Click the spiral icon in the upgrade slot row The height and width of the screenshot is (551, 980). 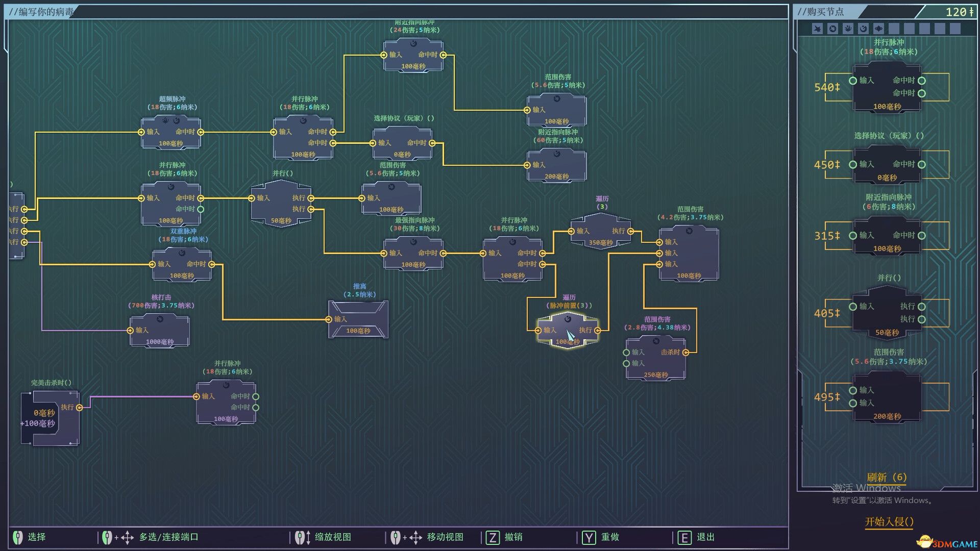(863, 29)
